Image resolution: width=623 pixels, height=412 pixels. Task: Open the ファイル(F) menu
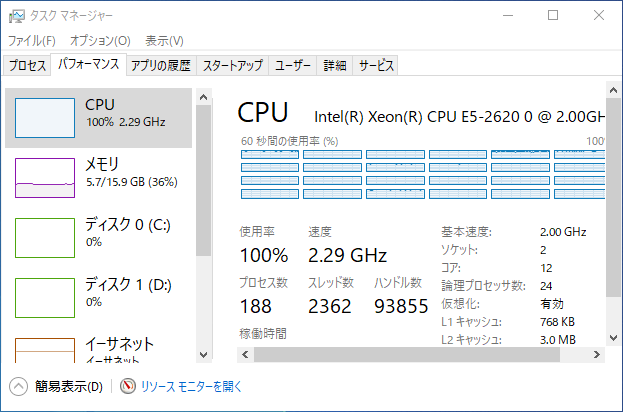coord(32,41)
